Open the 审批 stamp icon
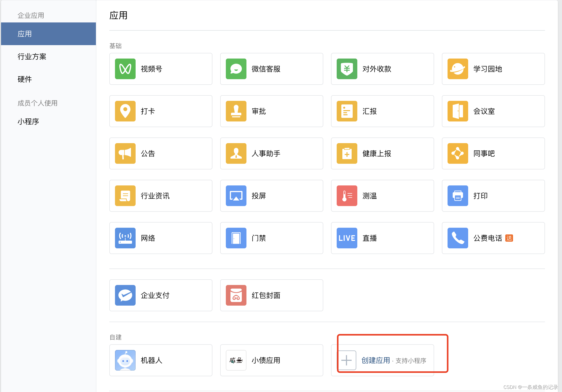The image size is (562, 392). coord(236,111)
